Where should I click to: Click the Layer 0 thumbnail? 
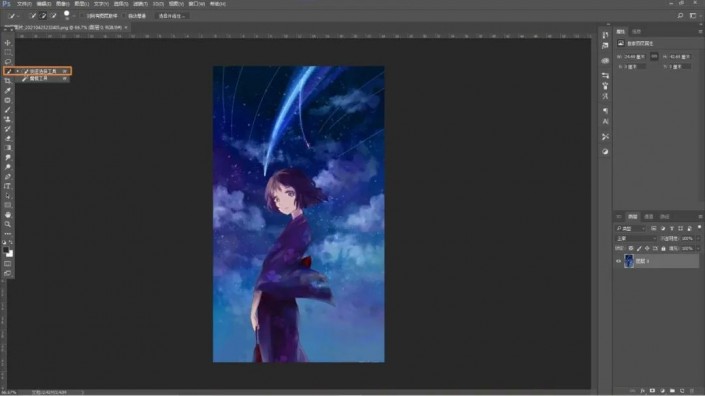[x=629, y=261]
